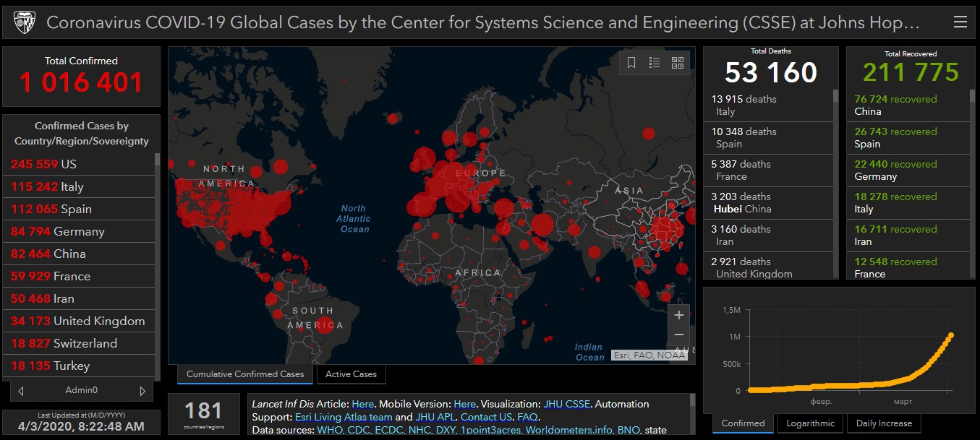The width and height of the screenshot is (980, 440).
Task: Switch to the Active Cases map tab
Action: (351, 374)
